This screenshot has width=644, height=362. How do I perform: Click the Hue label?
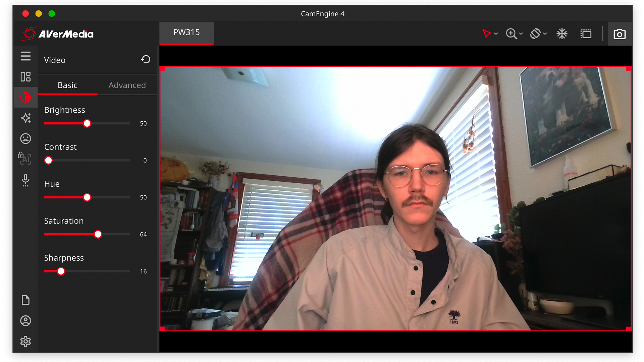(52, 184)
